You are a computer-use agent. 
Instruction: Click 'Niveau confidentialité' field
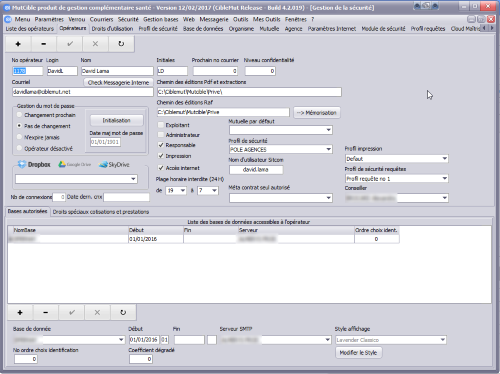260,71
